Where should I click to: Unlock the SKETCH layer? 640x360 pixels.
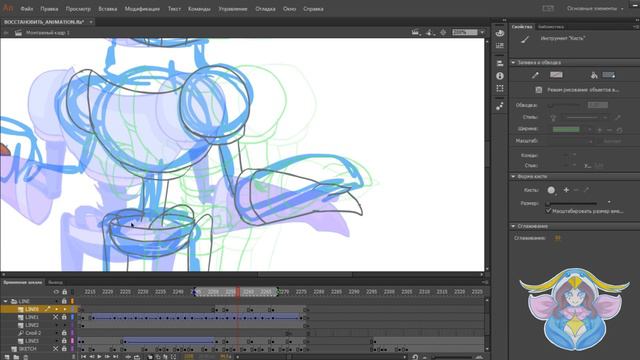(64, 349)
